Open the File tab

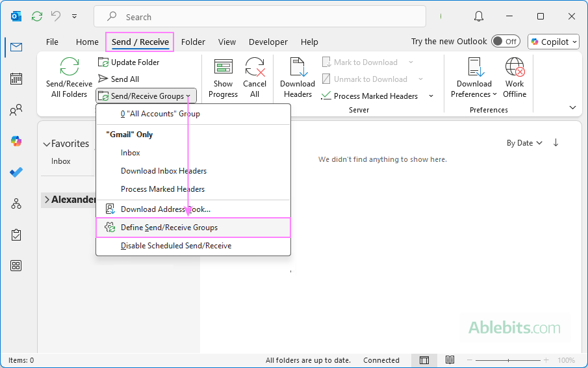(52, 42)
